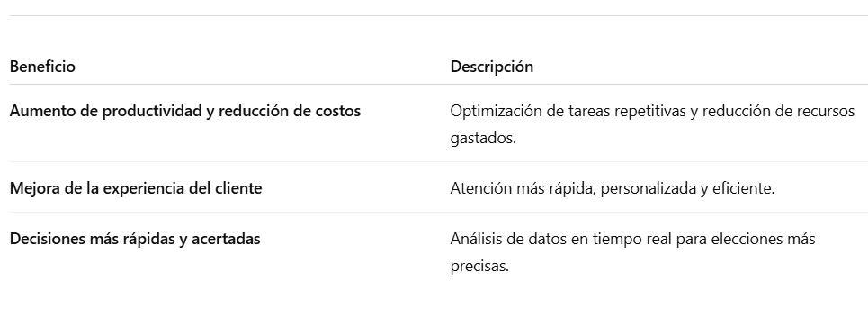Click the Mejora de la experiencia del cliente cell

(x=136, y=188)
